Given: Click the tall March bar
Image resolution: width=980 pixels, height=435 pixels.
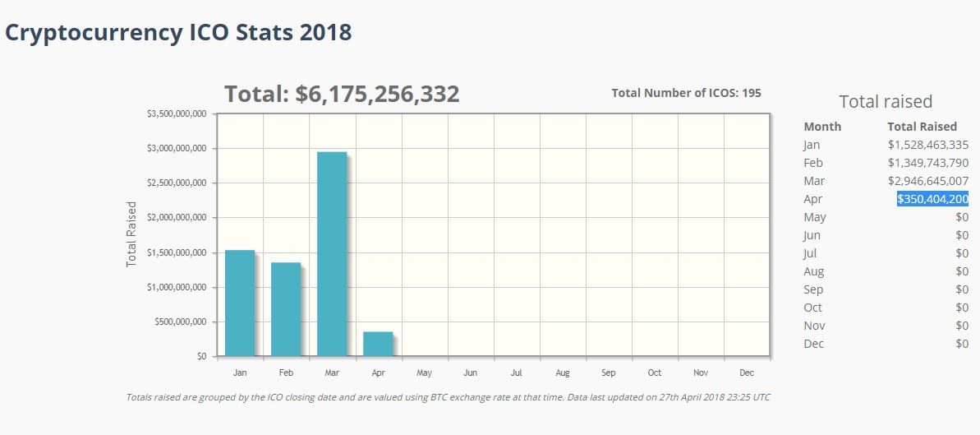Looking at the screenshot, I should (x=332, y=253).
